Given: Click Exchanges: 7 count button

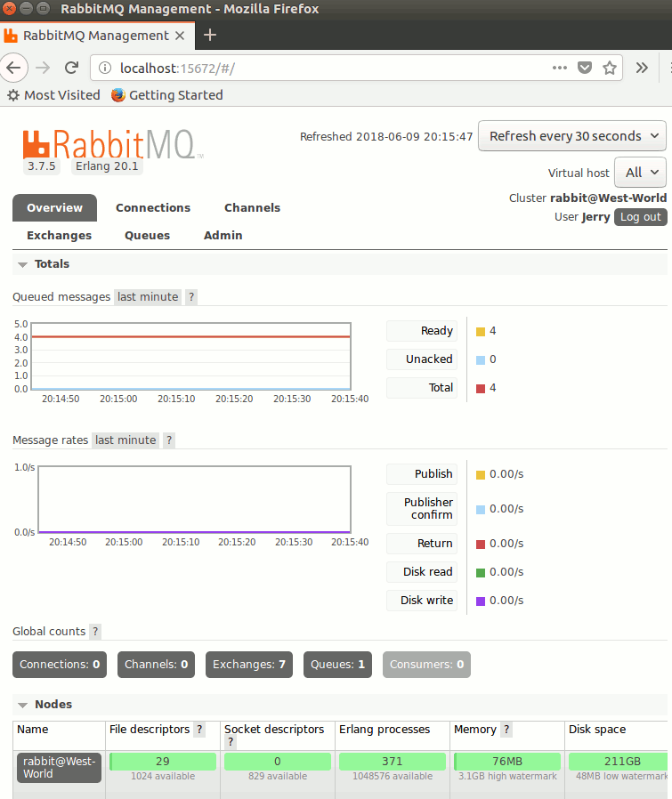Looking at the screenshot, I should [x=249, y=665].
